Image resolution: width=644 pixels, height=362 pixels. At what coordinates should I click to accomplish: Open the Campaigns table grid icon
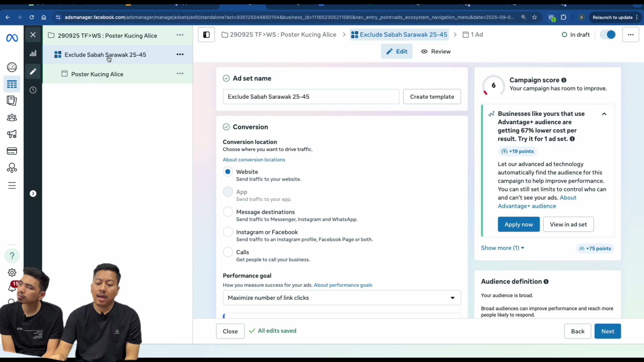tap(12, 84)
